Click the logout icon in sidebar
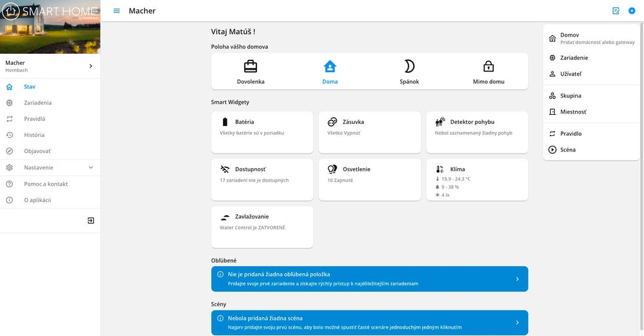Image resolution: width=644 pixels, height=336 pixels. [91, 220]
